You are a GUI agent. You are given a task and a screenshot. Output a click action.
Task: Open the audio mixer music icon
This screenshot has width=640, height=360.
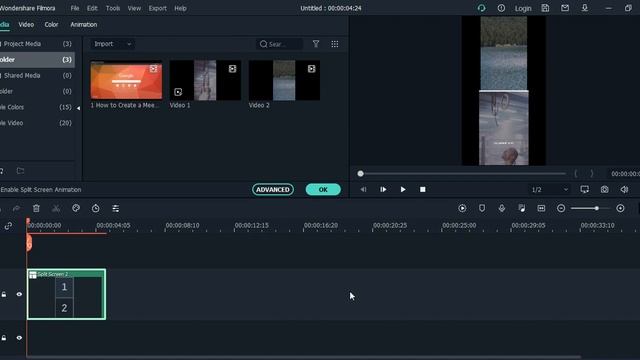click(x=522, y=208)
